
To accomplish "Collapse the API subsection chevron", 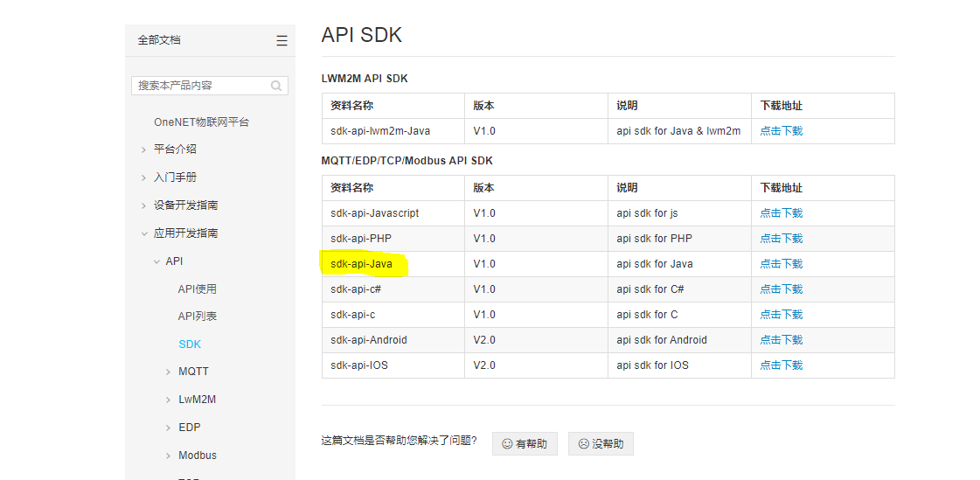I will [156, 262].
